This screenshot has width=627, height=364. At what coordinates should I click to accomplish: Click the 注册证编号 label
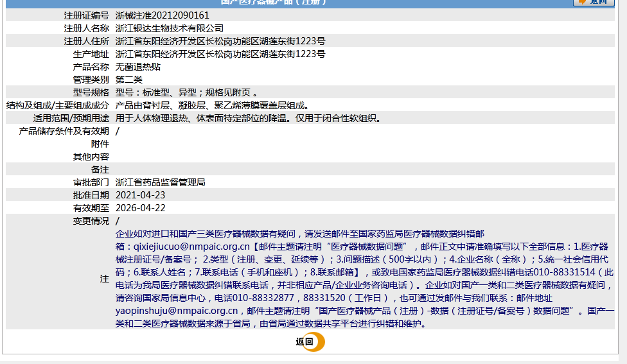coord(86,15)
